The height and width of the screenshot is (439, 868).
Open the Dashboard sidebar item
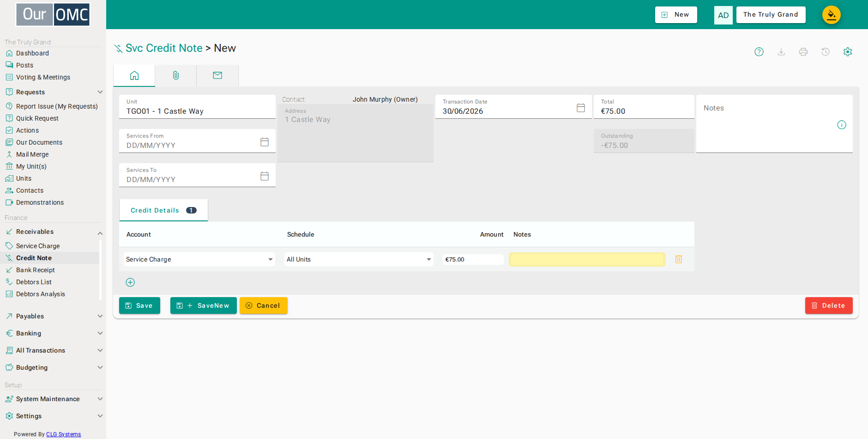coord(32,53)
